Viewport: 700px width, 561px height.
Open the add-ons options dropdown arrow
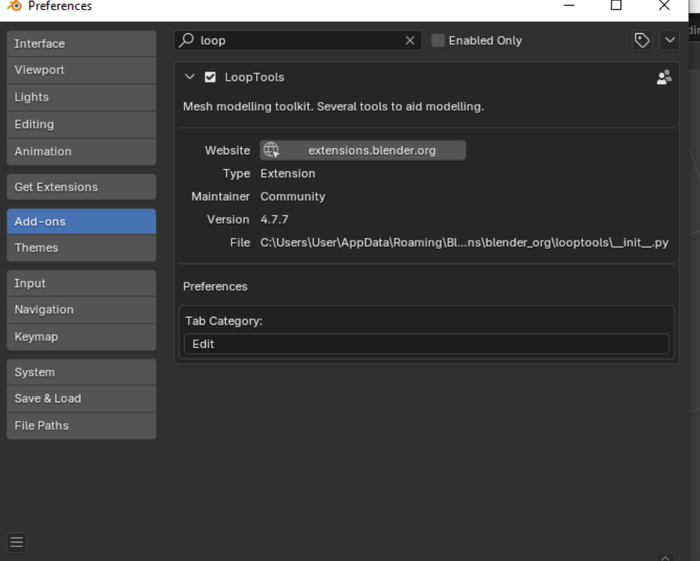[x=669, y=40]
